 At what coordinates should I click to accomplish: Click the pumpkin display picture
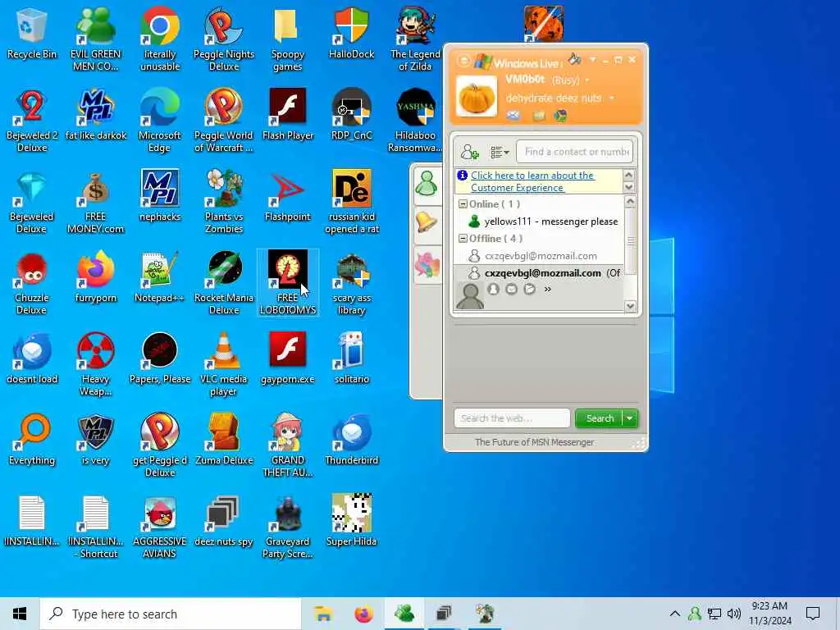coord(477,97)
